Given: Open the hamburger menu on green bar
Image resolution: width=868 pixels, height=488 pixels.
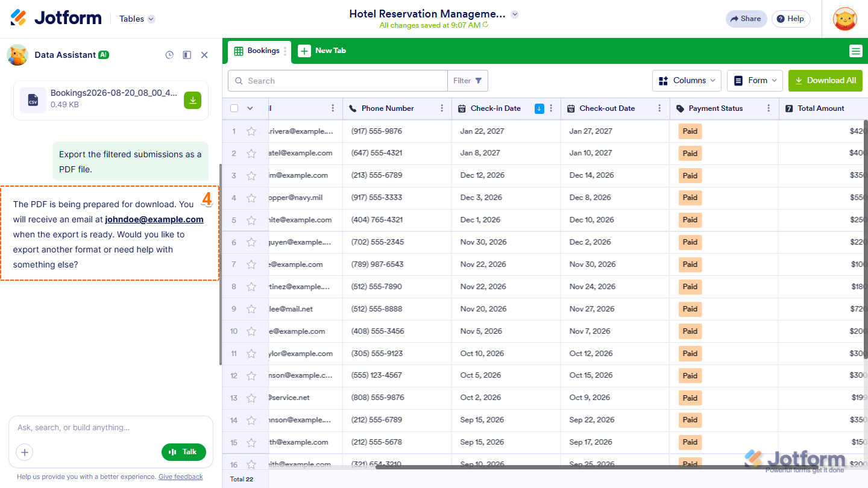Looking at the screenshot, I should click(856, 51).
